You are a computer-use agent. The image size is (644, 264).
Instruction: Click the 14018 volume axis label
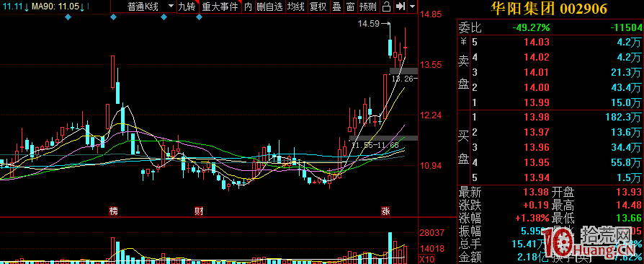431,249
